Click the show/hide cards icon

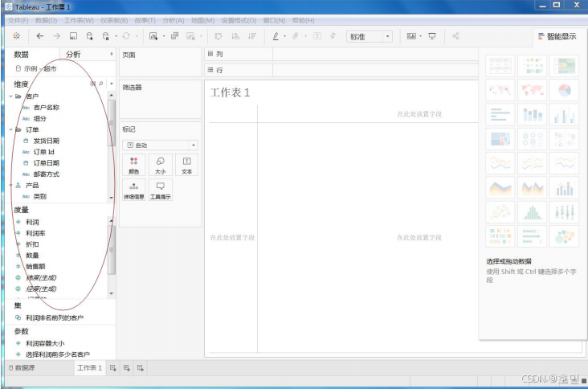[x=411, y=36]
